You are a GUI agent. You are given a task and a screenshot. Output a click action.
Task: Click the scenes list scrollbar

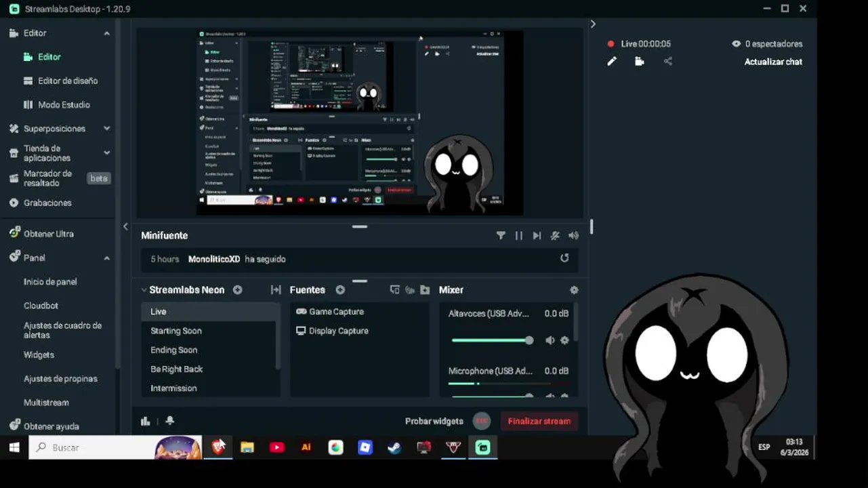coord(278,336)
